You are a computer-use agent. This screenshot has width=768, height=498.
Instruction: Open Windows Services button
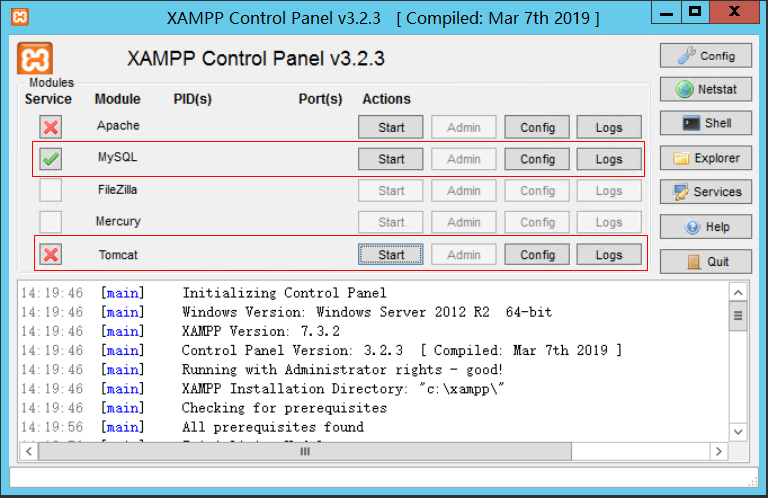click(x=706, y=192)
